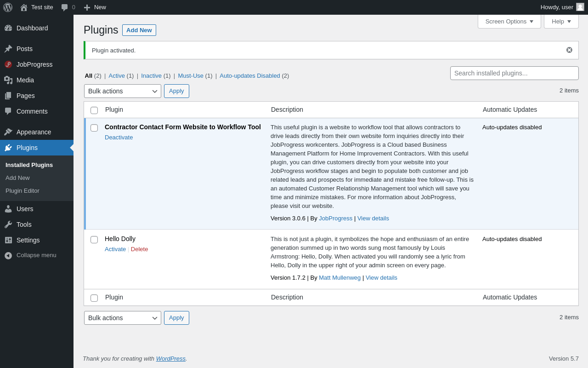Click the Automatic Updates column header at top

[x=510, y=109]
